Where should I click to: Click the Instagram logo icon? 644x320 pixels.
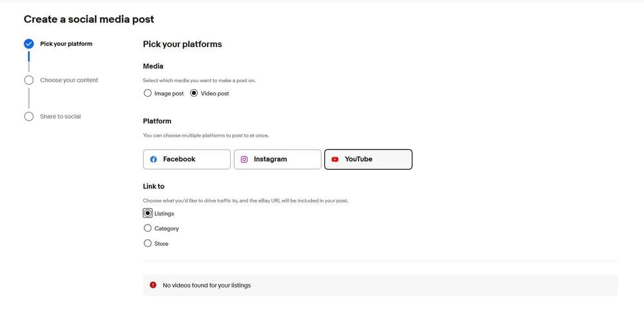(244, 159)
